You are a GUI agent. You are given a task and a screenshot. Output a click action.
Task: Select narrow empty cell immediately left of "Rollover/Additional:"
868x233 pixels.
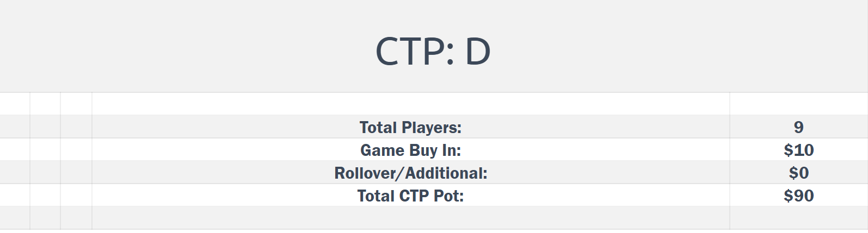76,173
